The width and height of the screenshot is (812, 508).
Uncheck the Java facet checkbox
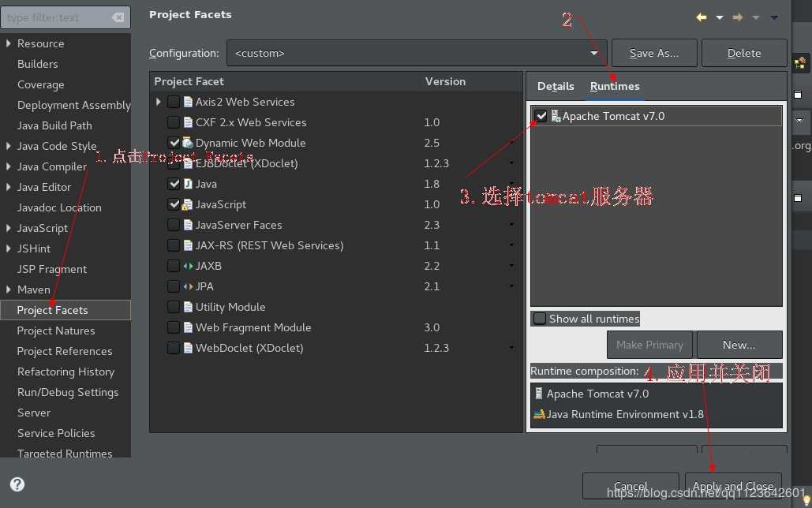(x=174, y=184)
